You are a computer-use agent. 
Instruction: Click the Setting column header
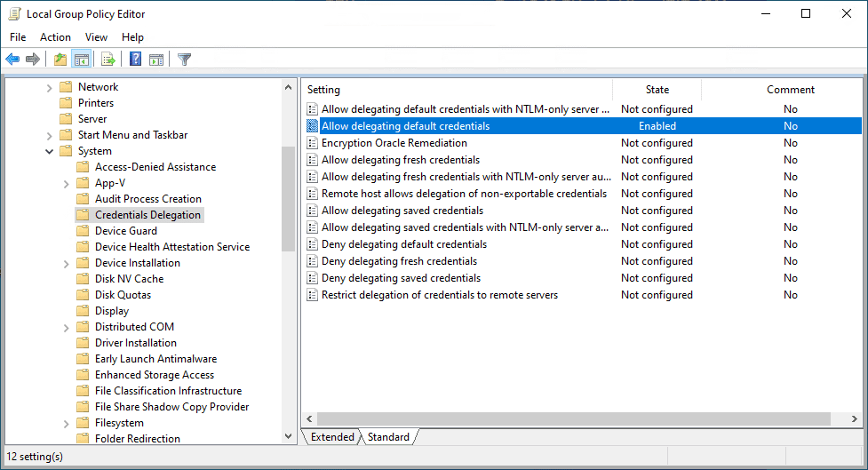pos(457,90)
